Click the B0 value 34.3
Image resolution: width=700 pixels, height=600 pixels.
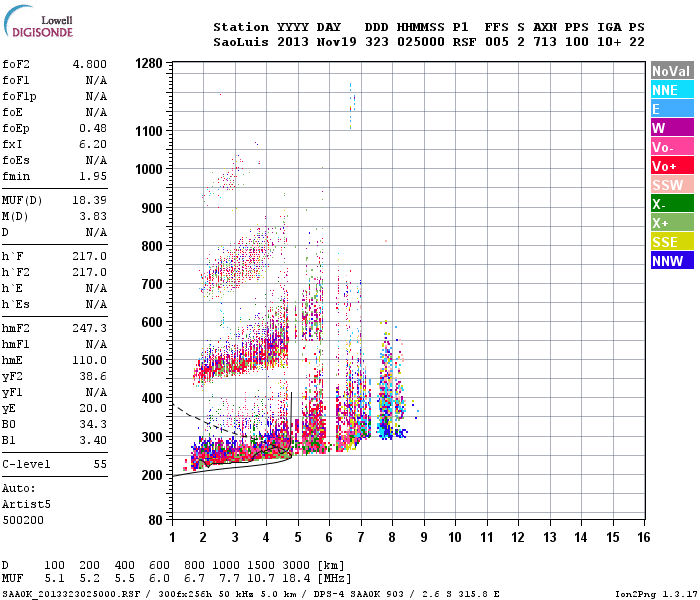coord(93,424)
